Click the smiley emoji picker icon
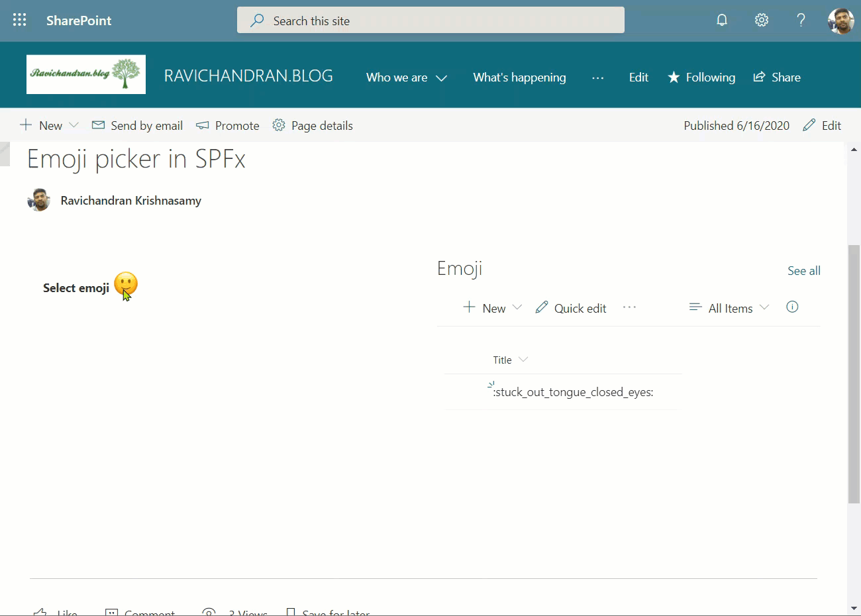The width and height of the screenshot is (861, 616). [126, 284]
